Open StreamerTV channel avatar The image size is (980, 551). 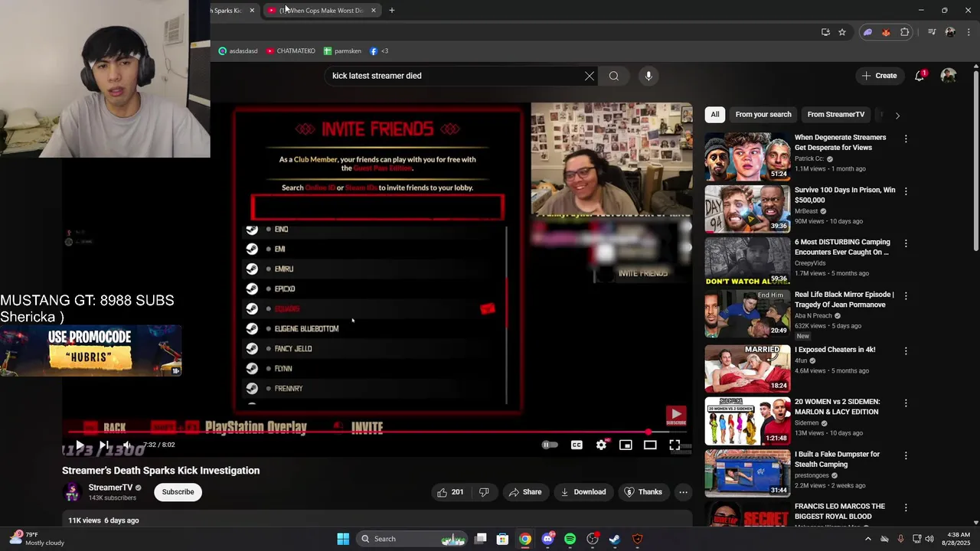(x=73, y=492)
